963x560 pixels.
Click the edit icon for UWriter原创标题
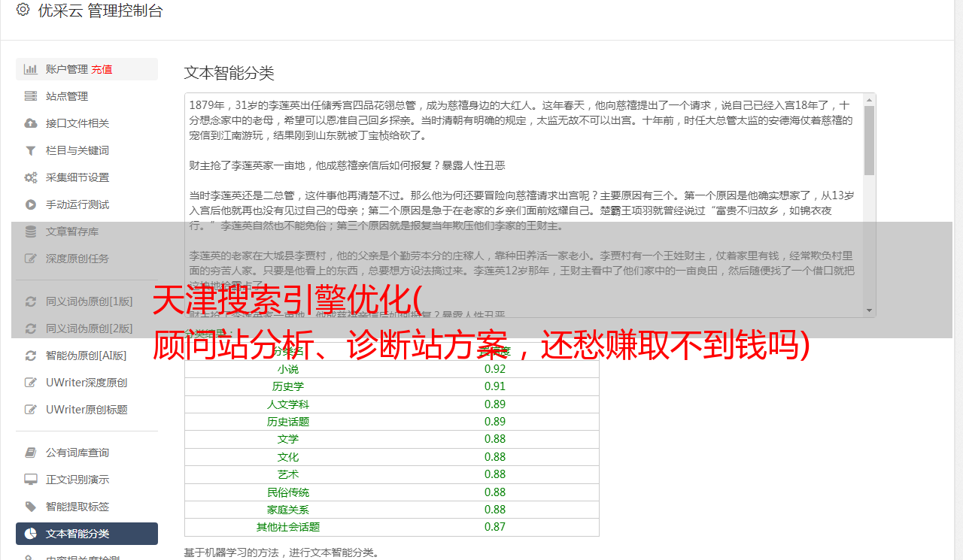(30, 410)
